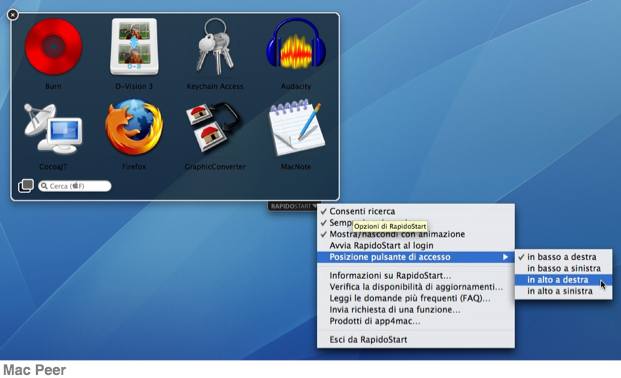Screen dimensions: 621x378
Task: Close the RapidoStart launcher panel
Action: tap(13, 15)
